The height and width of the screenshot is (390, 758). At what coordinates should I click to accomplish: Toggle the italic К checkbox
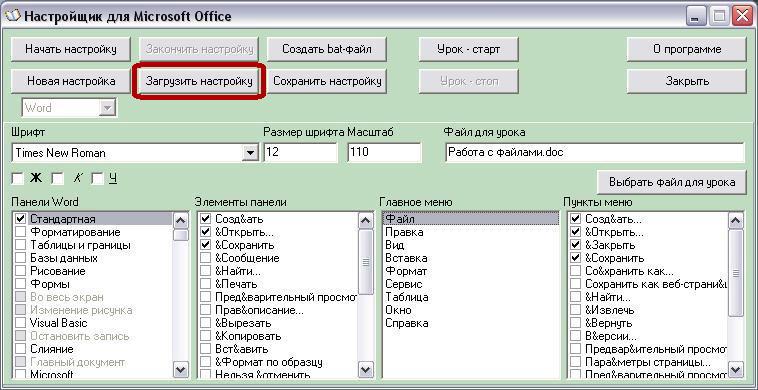coord(58,179)
